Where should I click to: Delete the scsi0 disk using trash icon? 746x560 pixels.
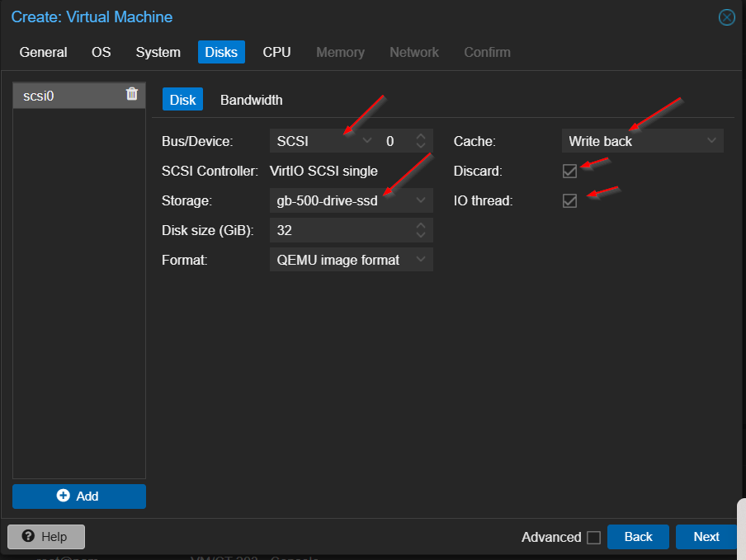131,94
